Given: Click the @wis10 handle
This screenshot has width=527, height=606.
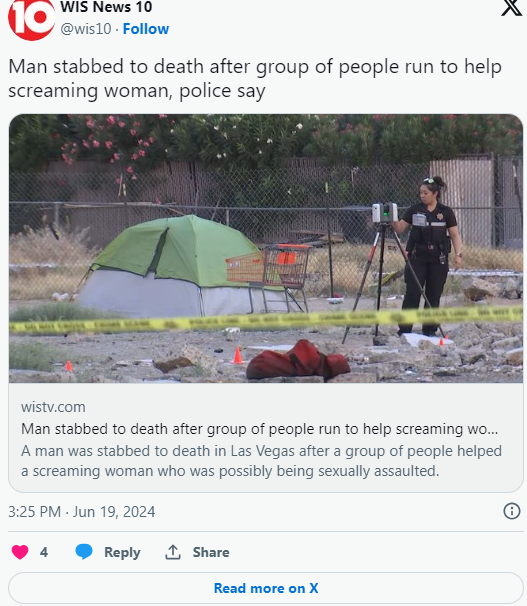Looking at the screenshot, I should (86, 29).
